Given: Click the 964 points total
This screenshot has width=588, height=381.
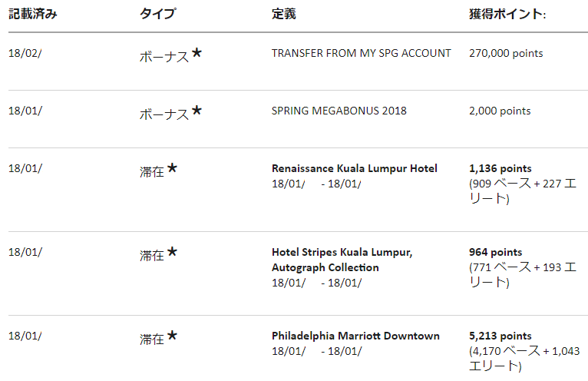Looking at the screenshot, I should 495,252.
